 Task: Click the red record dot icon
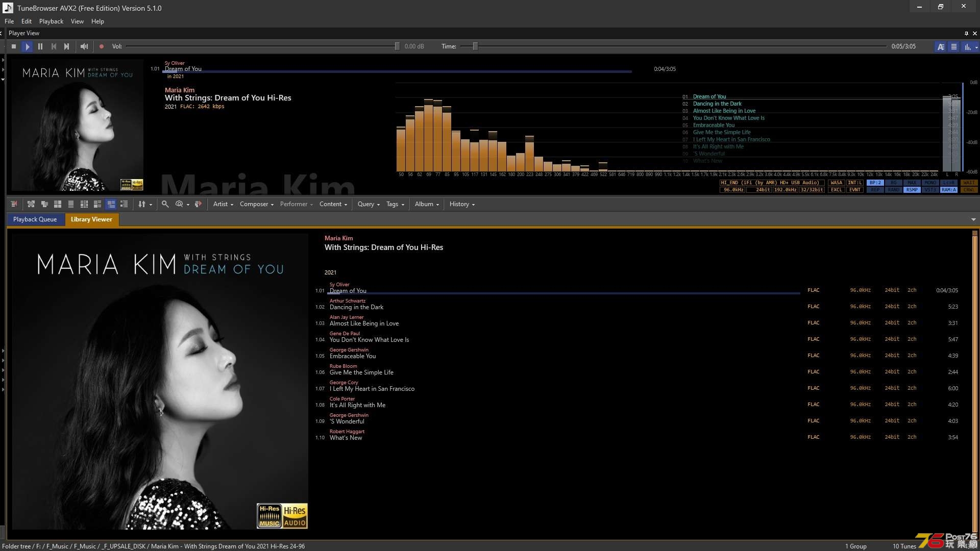(x=101, y=46)
